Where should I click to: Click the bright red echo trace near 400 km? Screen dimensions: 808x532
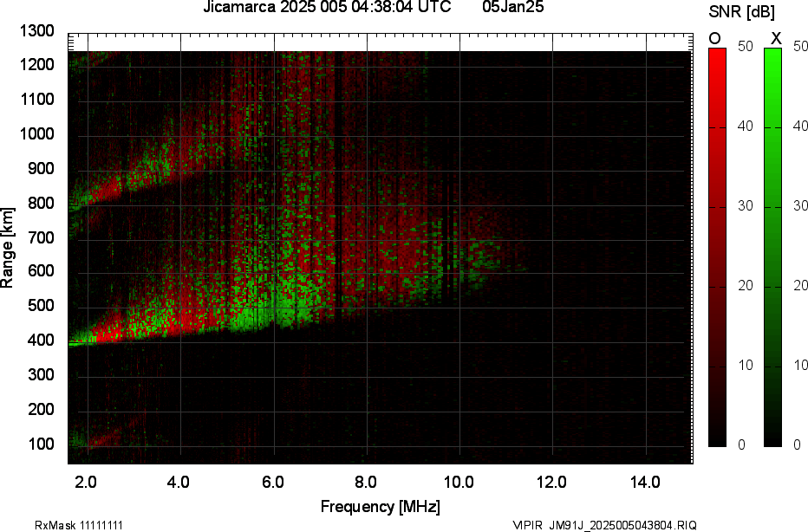[x=111, y=331]
